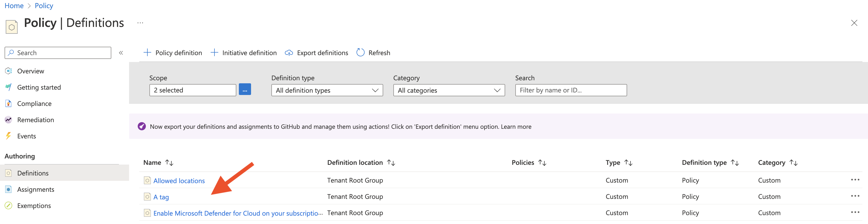Click the Export definitions cloud icon
868x224 pixels.
coord(289,53)
